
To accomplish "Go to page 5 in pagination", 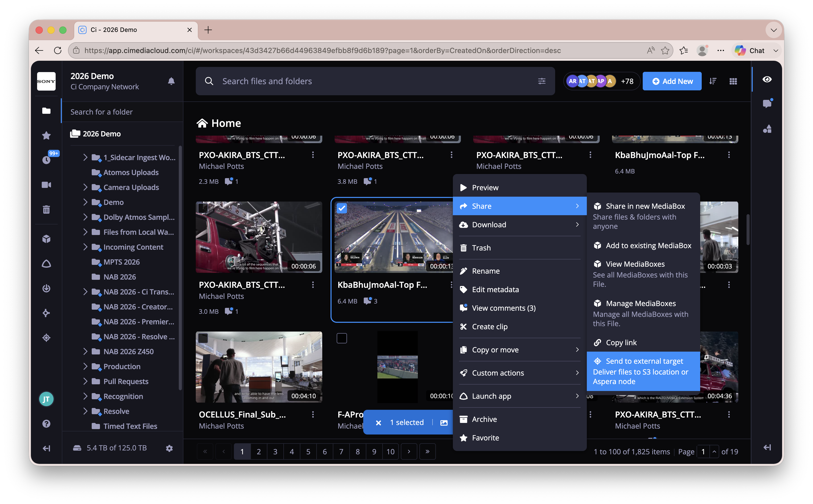I will tap(308, 451).
